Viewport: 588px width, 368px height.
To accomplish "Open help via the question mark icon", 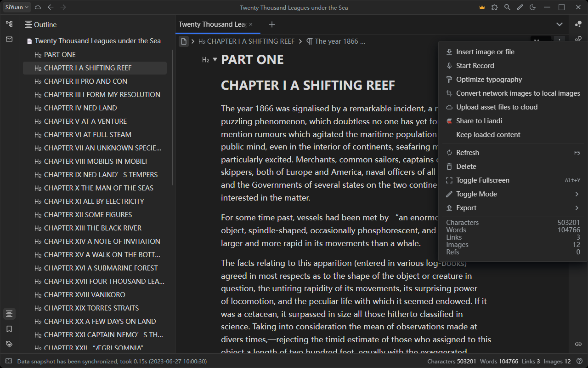I will point(579,361).
